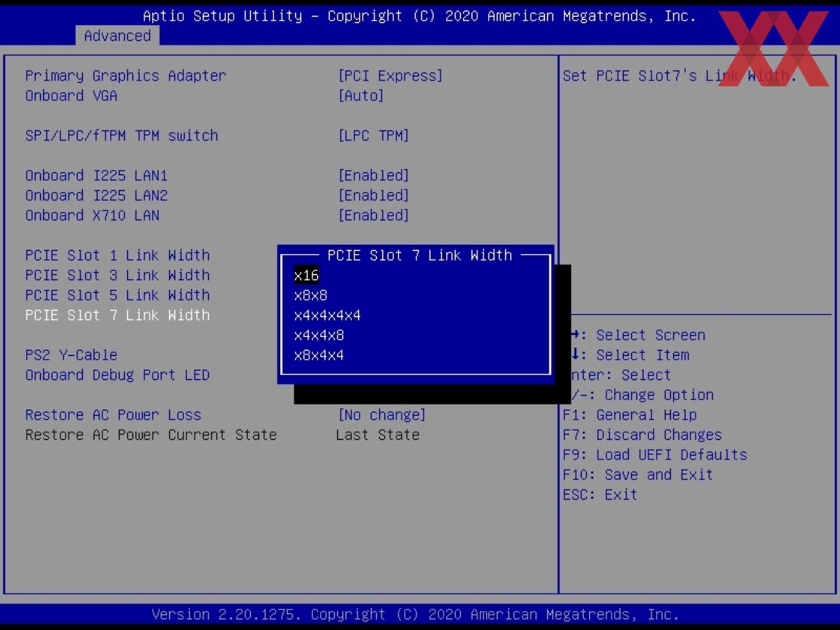840x630 pixels.
Task: Toggle Onboard X710 LAN [Enabled] value
Action: point(373,216)
